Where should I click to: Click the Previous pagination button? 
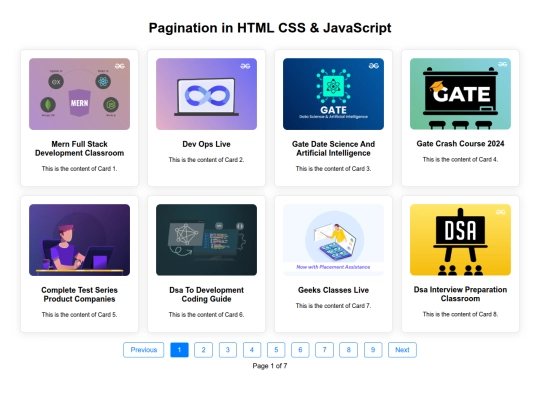[x=144, y=350]
